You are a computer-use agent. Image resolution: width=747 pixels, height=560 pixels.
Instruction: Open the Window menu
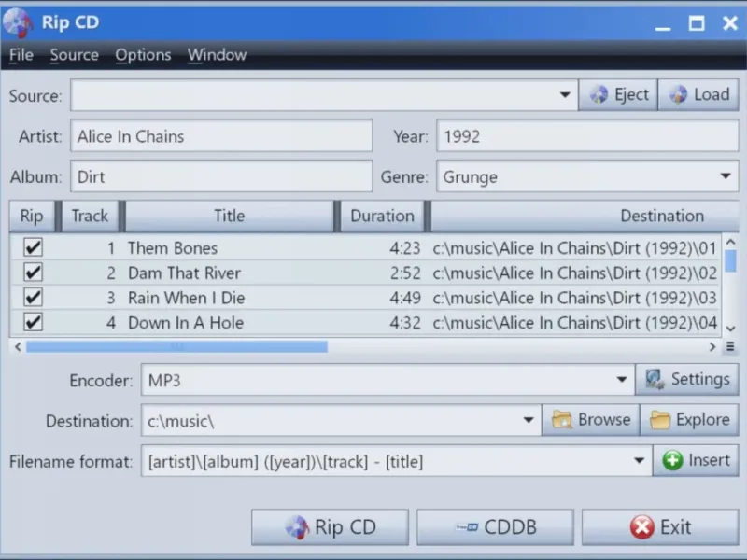(217, 55)
